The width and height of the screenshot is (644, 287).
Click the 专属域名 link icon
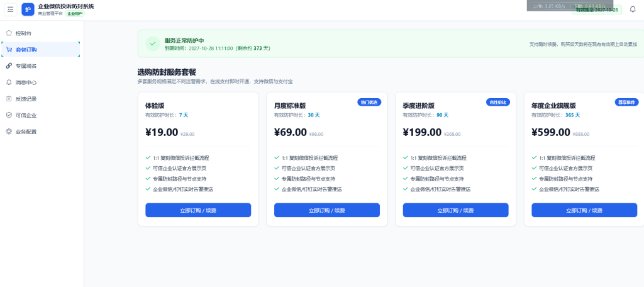pos(9,66)
